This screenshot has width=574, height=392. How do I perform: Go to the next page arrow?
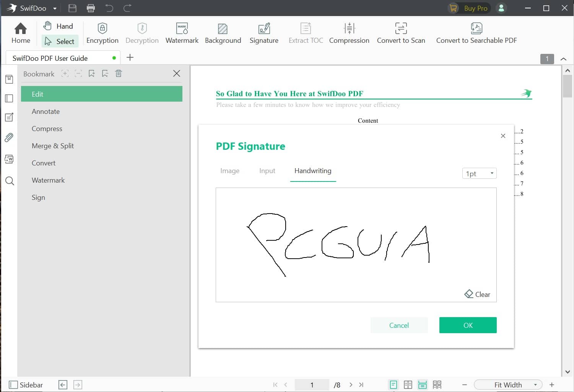coord(351,385)
